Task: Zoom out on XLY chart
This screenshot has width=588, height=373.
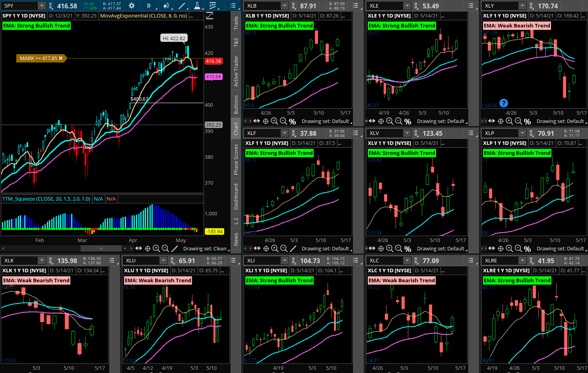Action: (x=518, y=121)
